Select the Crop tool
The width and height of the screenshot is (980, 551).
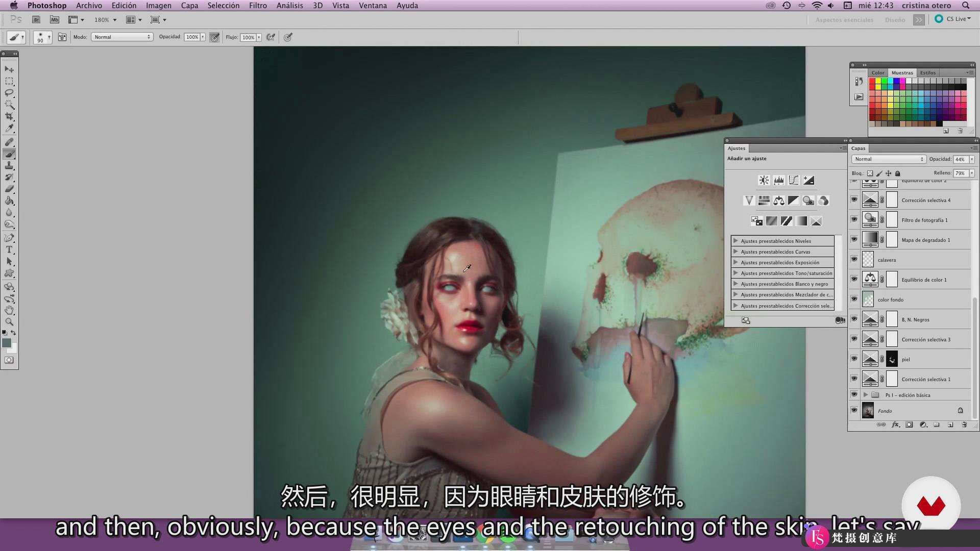click(9, 116)
